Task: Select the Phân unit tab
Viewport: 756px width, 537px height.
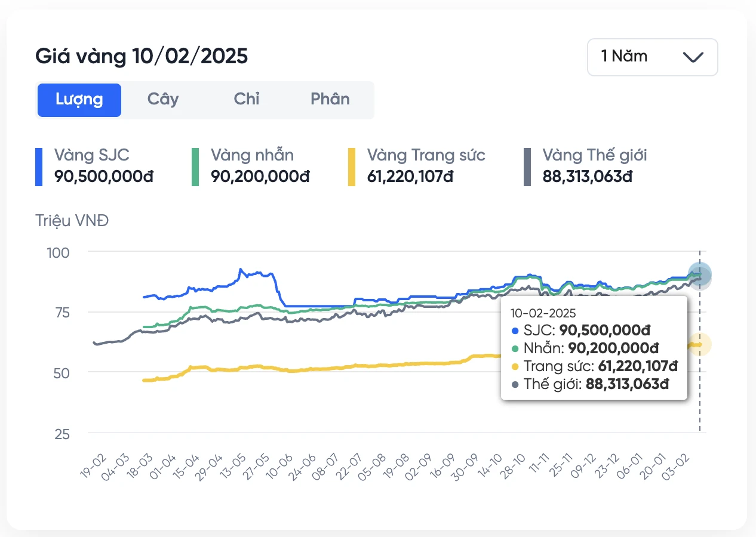Action: click(330, 100)
